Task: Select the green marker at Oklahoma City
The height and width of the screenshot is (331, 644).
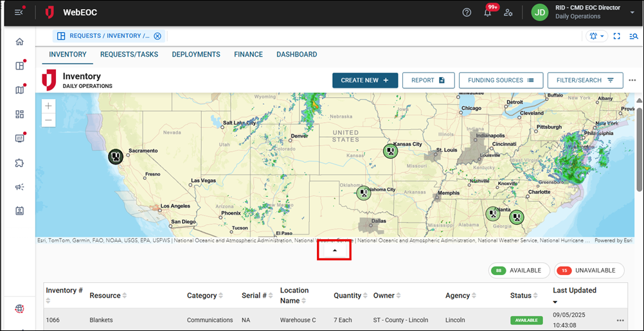Action: pyautogui.click(x=363, y=193)
